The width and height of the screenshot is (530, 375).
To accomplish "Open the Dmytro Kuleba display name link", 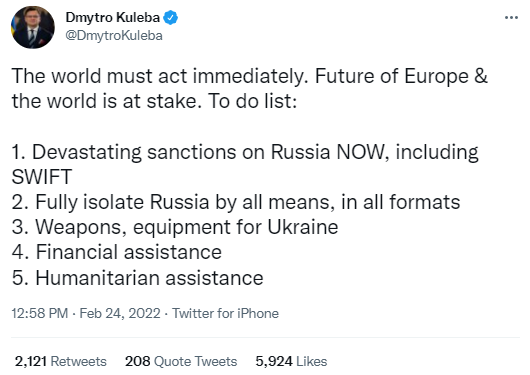I will coord(113,18).
